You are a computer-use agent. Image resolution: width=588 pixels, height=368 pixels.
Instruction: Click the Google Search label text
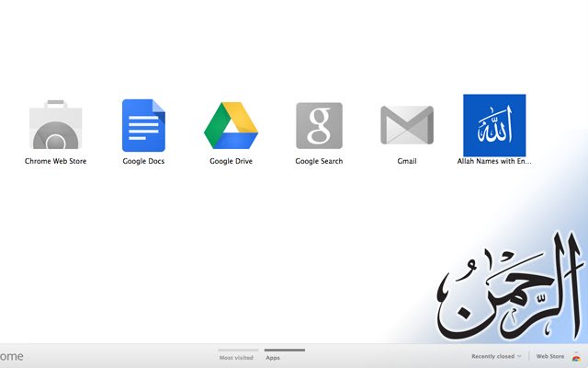[x=319, y=161]
